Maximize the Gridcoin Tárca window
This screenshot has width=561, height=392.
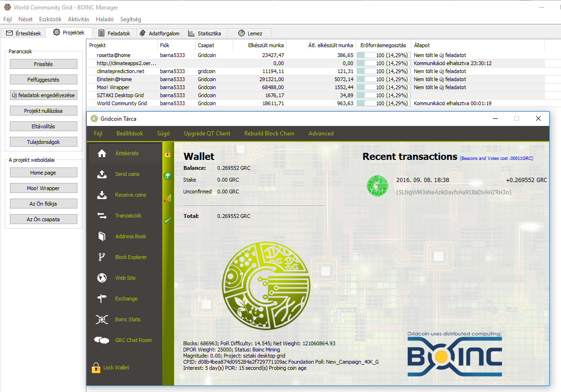point(517,118)
